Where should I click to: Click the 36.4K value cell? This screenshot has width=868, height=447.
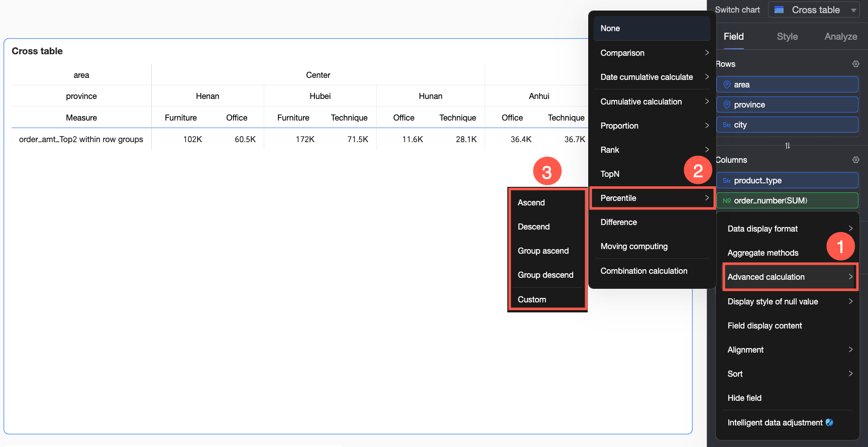click(x=521, y=139)
